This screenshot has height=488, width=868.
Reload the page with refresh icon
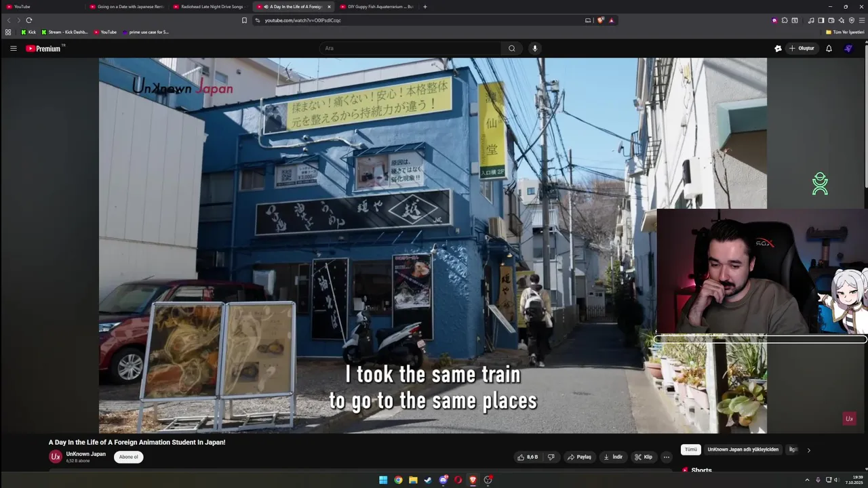(28, 20)
